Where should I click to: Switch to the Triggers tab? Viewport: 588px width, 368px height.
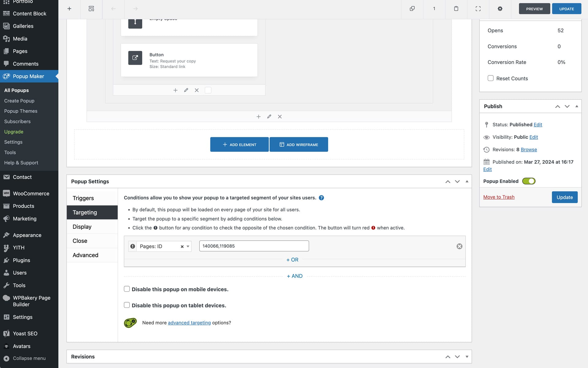pyautogui.click(x=83, y=198)
